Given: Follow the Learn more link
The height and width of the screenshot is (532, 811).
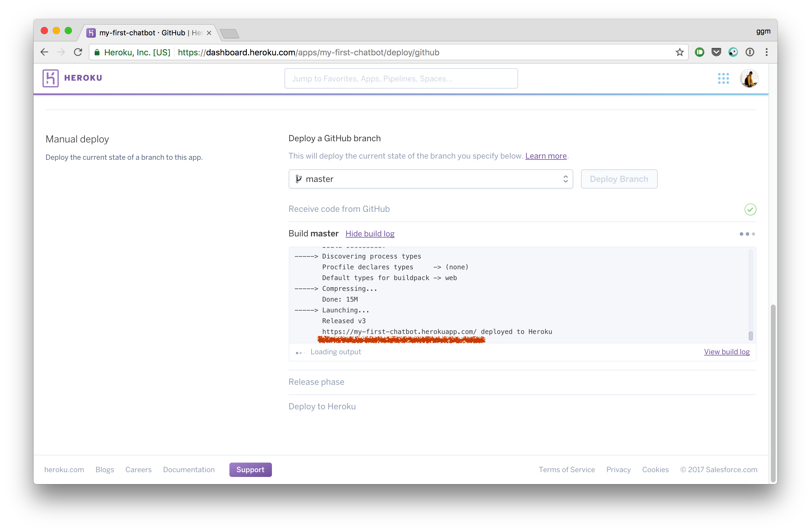Looking at the screenshot, I should point(546,156).
